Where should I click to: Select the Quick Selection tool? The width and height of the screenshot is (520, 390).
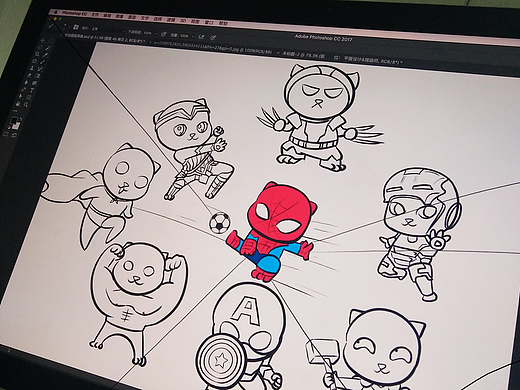point(48,48)
